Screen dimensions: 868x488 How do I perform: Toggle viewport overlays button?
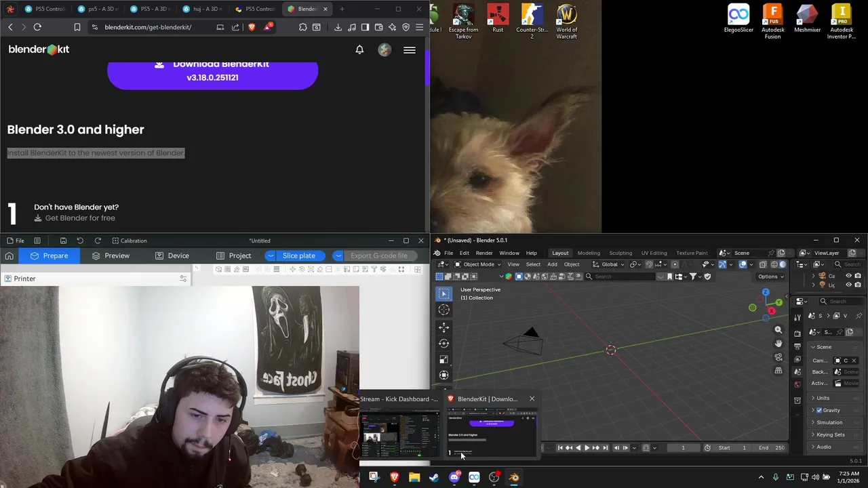[x=743, y=264]
